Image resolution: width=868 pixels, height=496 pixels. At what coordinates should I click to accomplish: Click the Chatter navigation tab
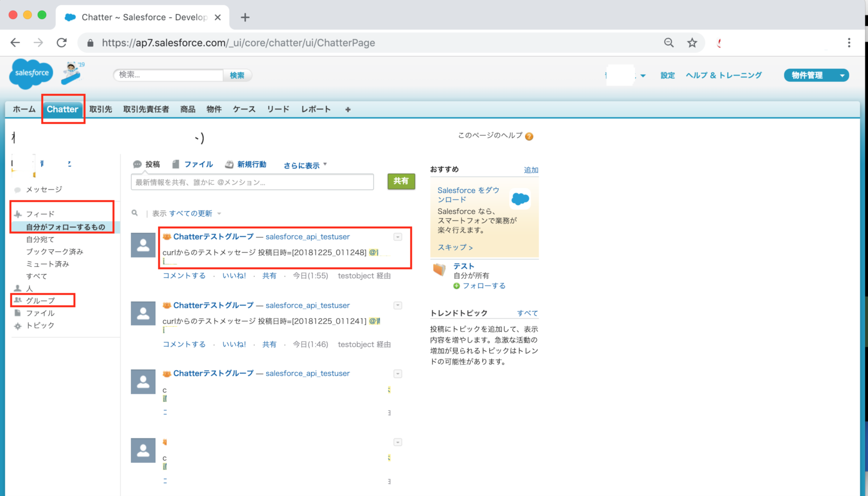63,109
